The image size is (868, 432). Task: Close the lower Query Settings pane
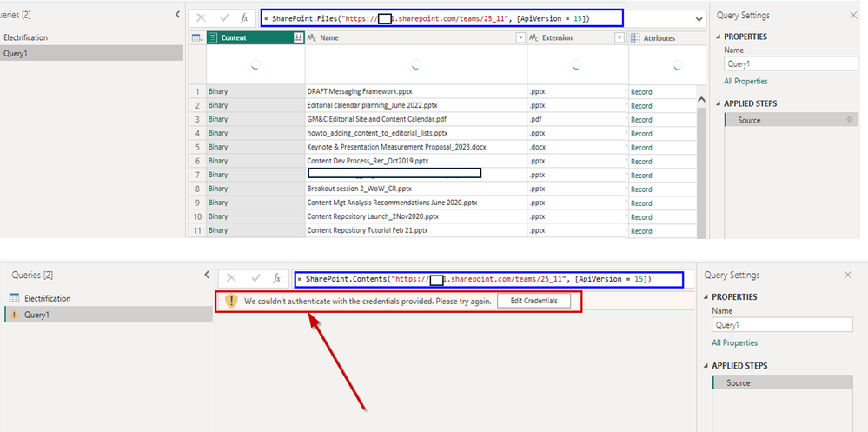pyautogui.click(x=848, y=275)
